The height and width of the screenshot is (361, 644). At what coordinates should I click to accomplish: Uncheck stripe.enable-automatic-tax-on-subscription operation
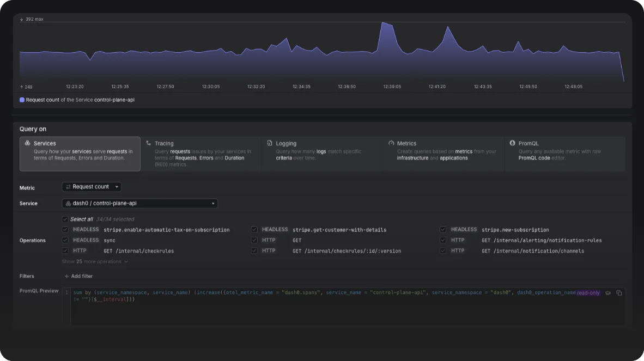[x=65, y=230]
